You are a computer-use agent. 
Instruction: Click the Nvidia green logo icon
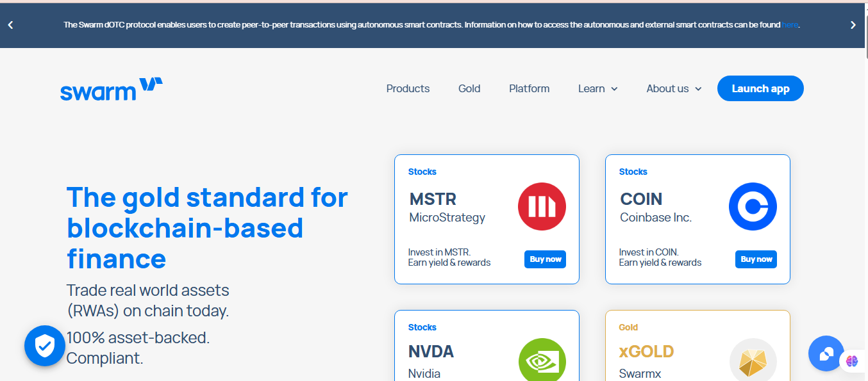click(x=542, y=360)
